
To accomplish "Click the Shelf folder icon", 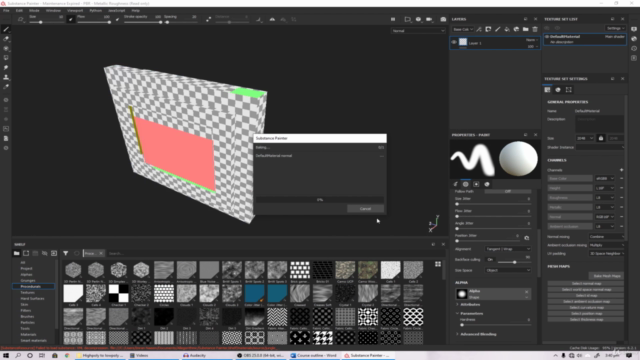I will click(17, 253).
